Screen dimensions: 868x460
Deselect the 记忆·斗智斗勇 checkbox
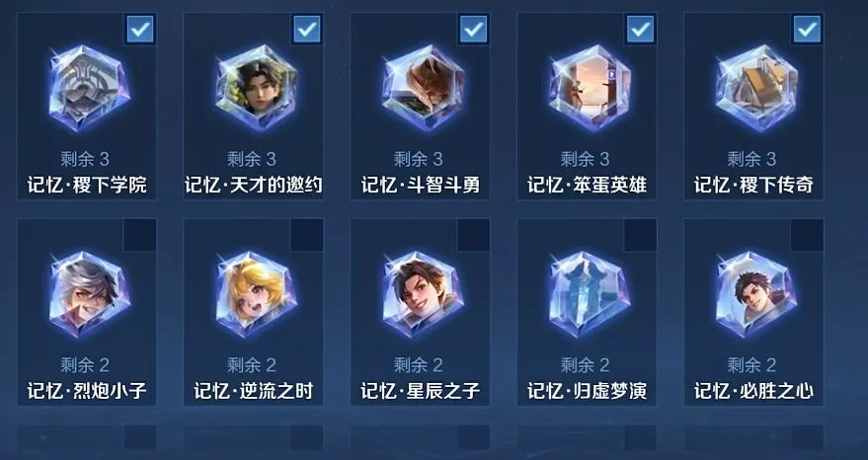click(473, 30)
